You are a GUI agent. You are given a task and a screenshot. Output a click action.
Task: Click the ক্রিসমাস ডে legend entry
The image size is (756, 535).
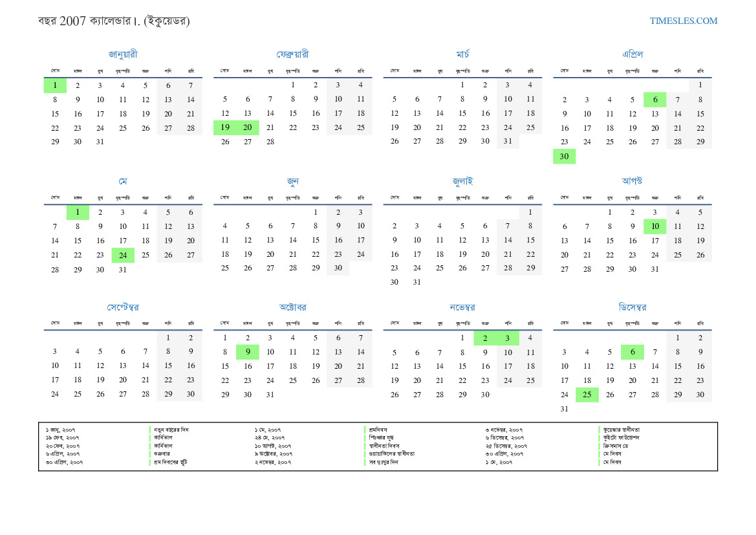(621, 446)
